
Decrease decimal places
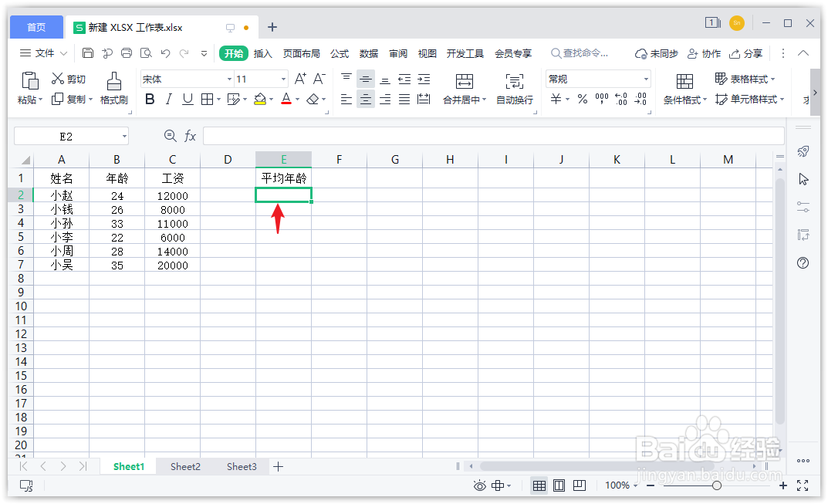click(x=640, y=99)
